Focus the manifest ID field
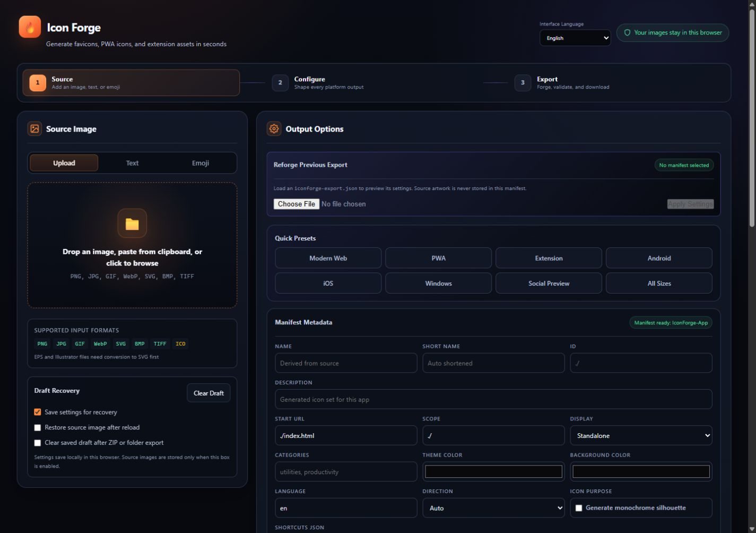 (641, 363)
